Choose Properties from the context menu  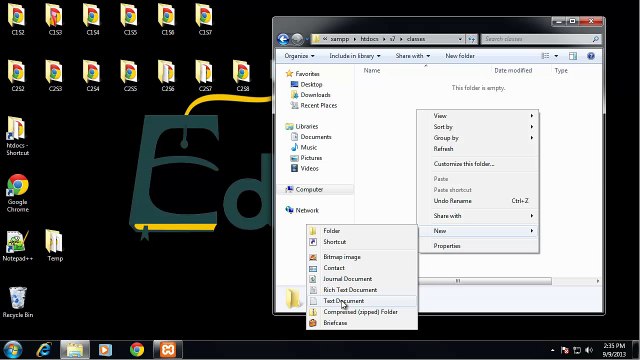(x=478, y=246)
